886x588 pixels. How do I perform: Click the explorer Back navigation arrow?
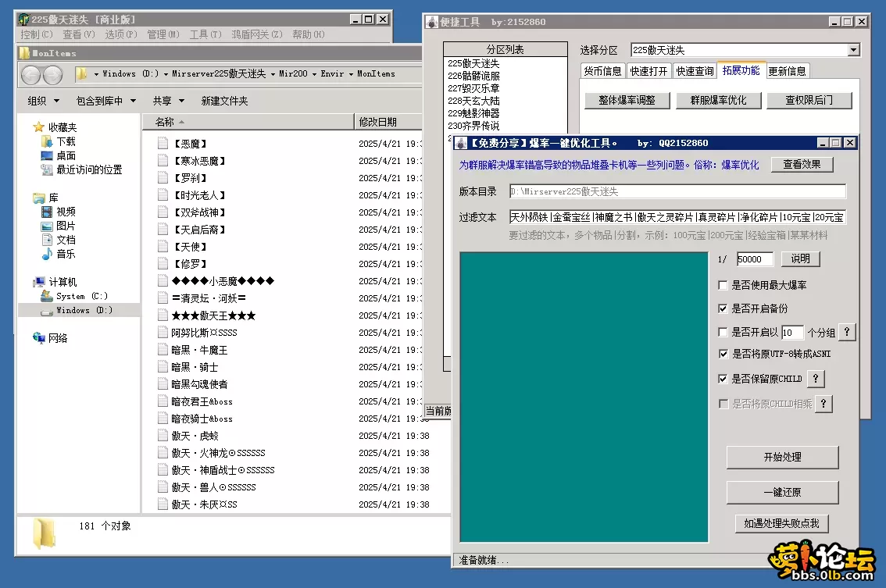(x=31, y=74)
